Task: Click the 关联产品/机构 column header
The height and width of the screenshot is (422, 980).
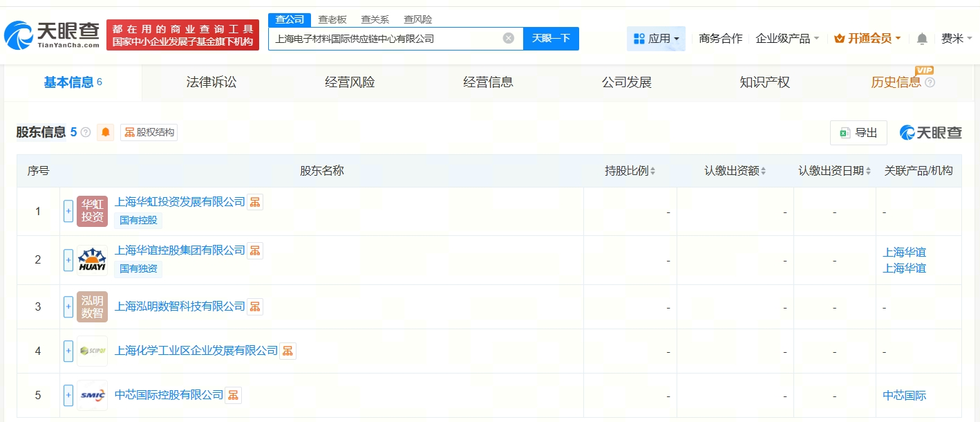Action: 918,171
